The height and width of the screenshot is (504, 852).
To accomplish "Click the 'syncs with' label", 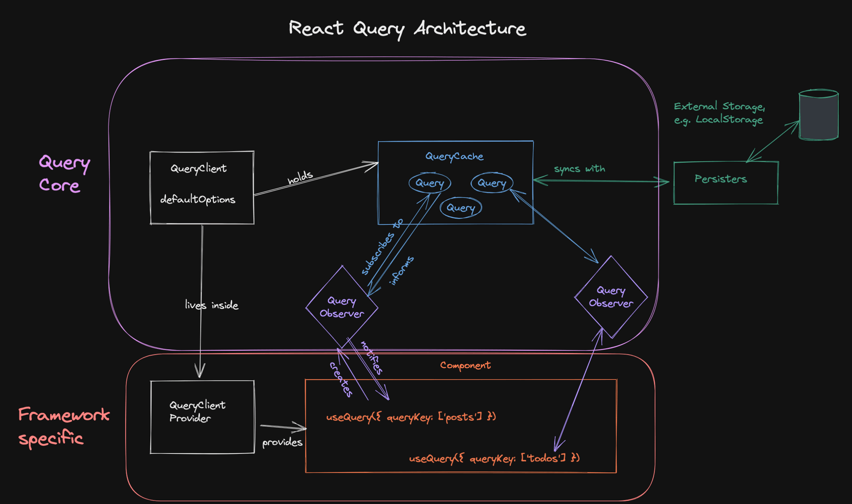I will click(x=580, y=169).
